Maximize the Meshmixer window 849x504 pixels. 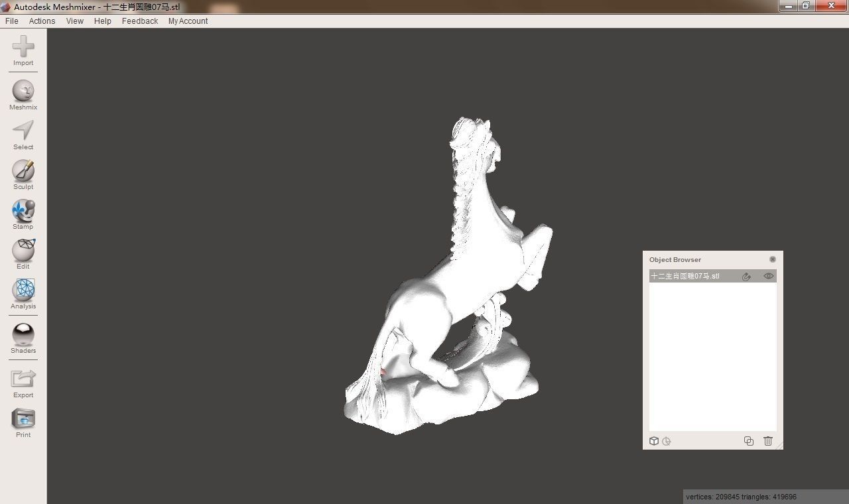tap(806, 6)
